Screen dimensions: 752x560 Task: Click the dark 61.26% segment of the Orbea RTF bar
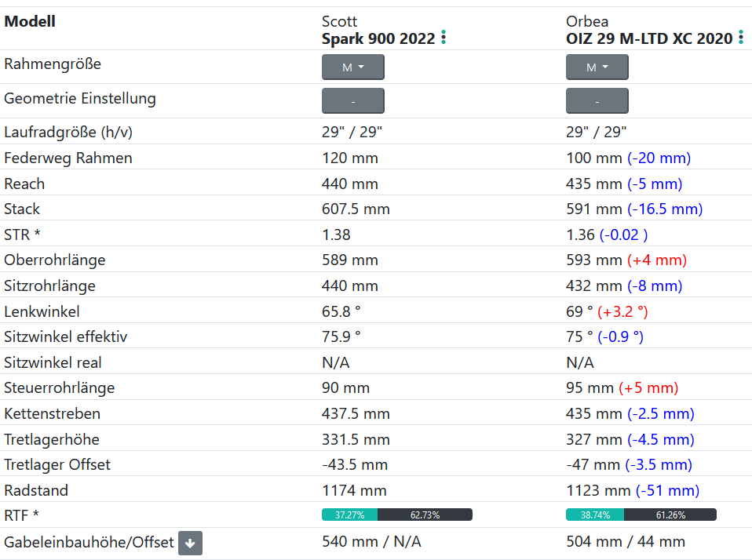pos(670,515)
